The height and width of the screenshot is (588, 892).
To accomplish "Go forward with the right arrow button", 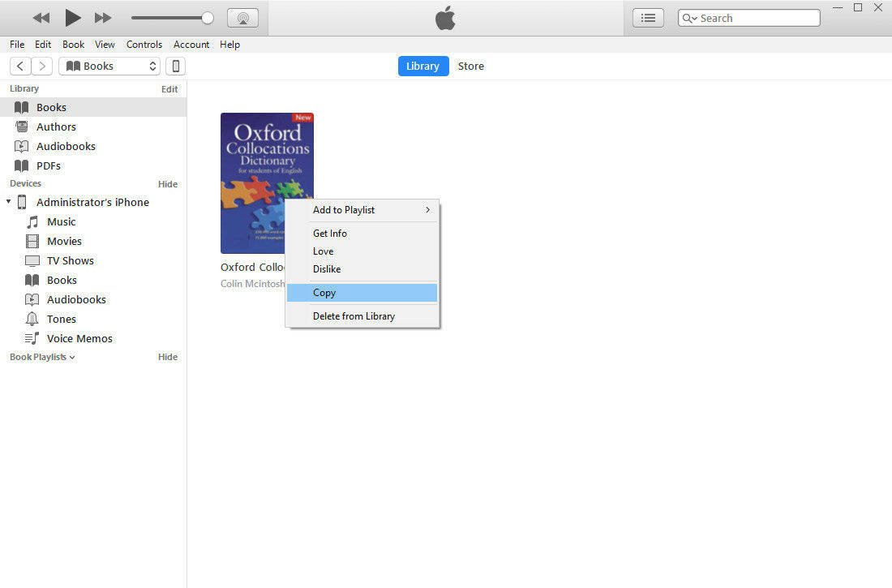I will 42,66.
